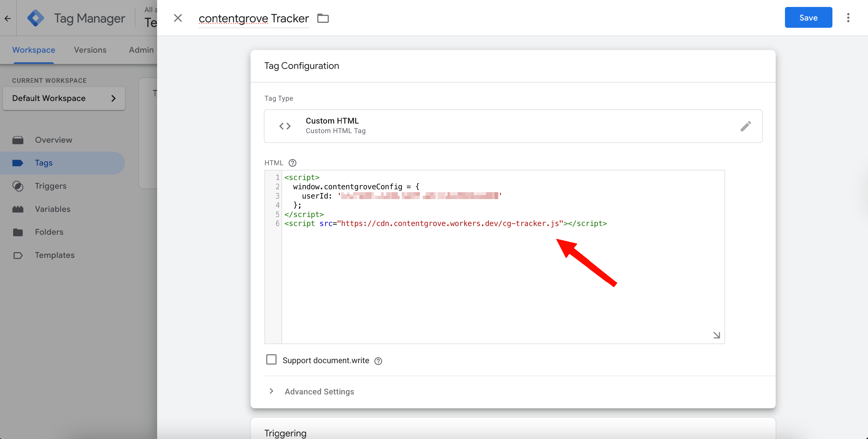
Task: Click the code editor resize corner arrow
Action: 716,335
